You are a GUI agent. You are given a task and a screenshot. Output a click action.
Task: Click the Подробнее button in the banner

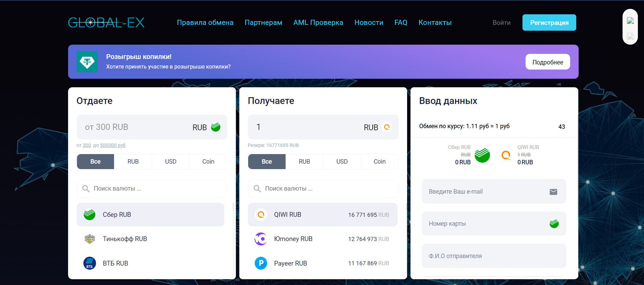pos(548,62)
